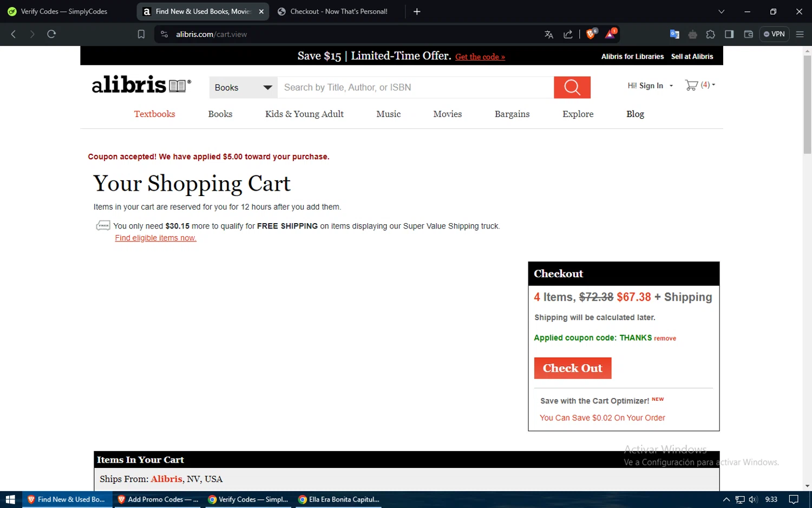Click the red Check Out button

coord(573,368)
